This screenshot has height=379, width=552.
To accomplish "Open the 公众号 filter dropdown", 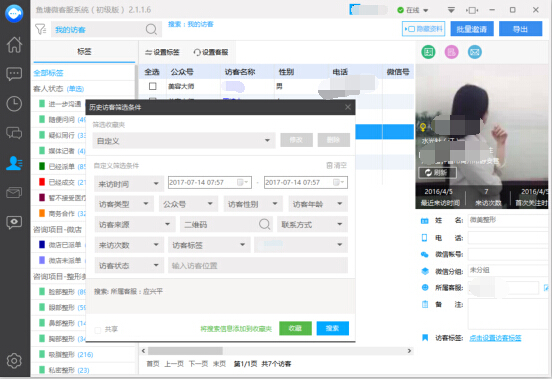I will click(188, 204).
